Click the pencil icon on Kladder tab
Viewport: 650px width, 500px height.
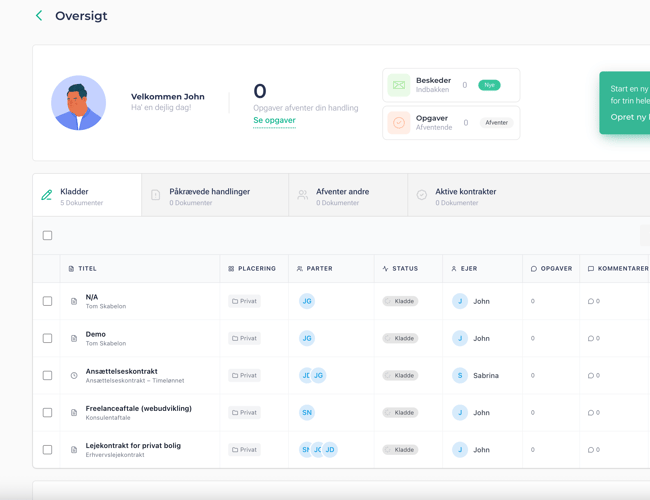[46, 195]
